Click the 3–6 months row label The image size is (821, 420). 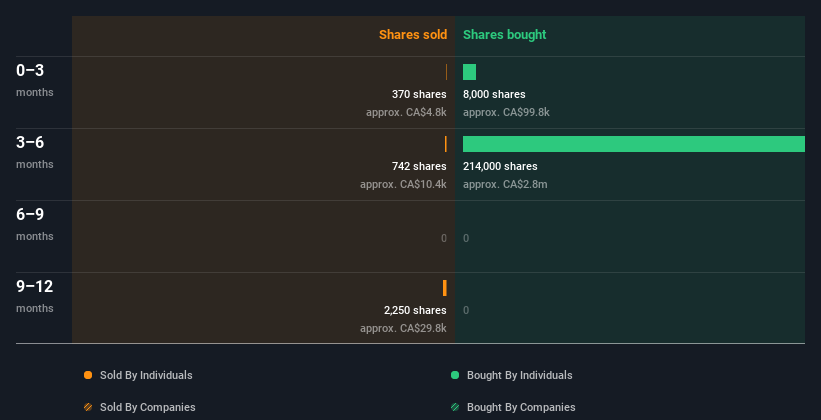(x=35, y=152)
